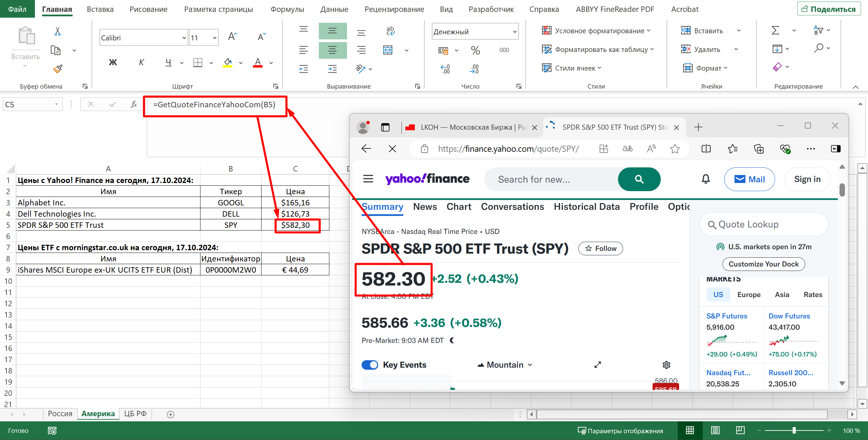Click increase decimal places icon
Screen dimensions: 868x440
coord(445,69)
